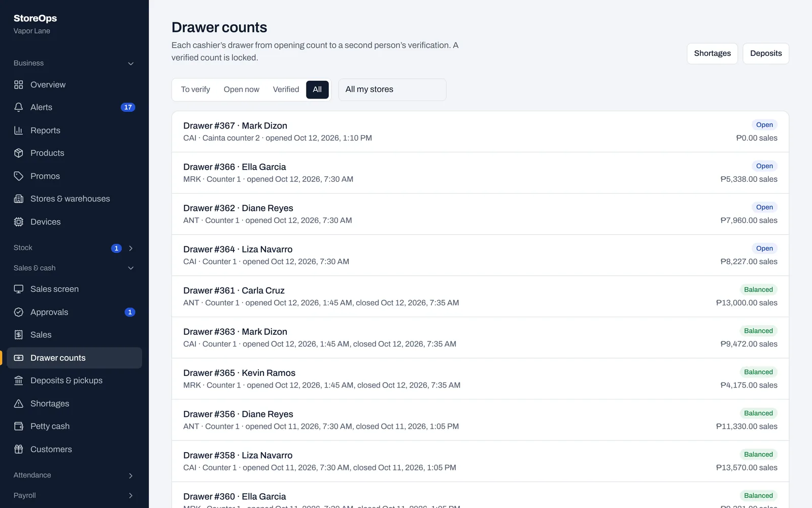The height and width of the screenshot is (508, 812).
Task: Click the Approvals checkmark icon
Action: (x=19, y=312)
